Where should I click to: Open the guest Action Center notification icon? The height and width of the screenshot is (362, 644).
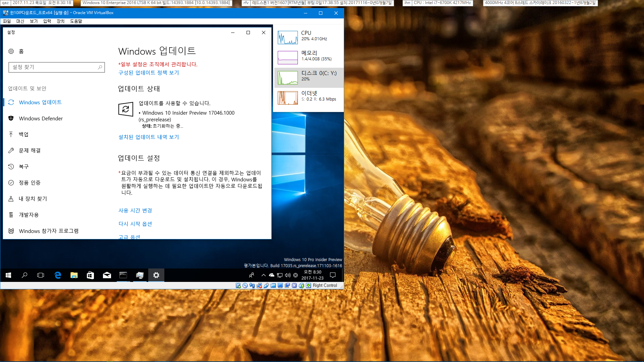pyautogui.click(x=333, y=275)
